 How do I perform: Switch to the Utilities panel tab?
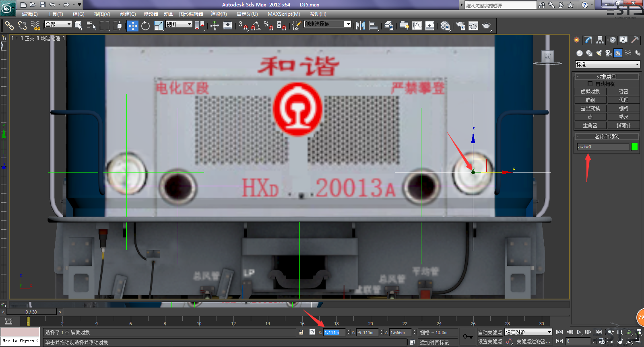(x=635, y=39)
